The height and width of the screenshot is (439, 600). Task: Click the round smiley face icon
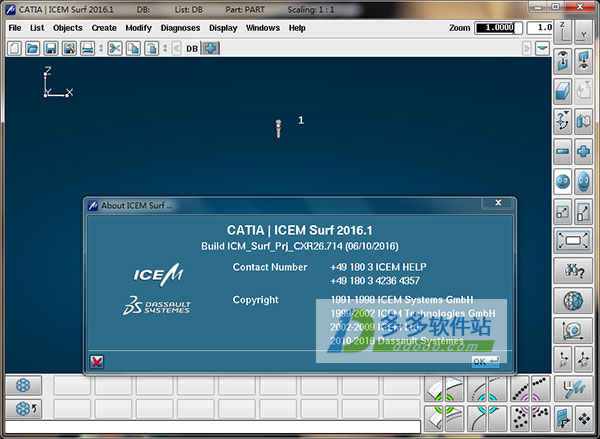pos(563,181)
